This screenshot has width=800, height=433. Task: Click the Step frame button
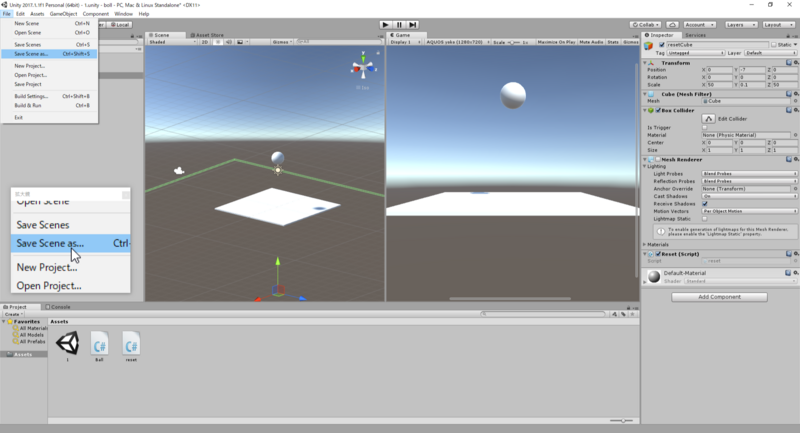413,24
